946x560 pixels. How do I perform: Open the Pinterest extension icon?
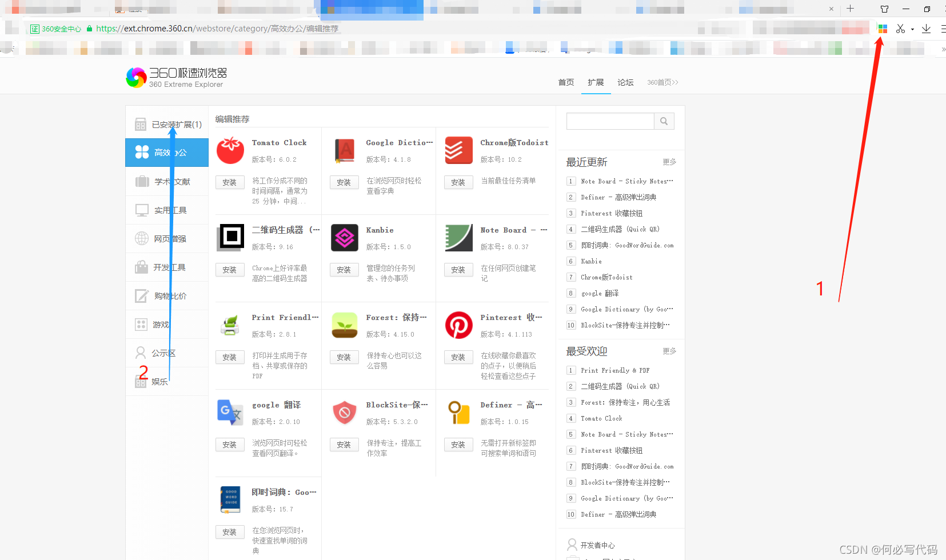459,325
